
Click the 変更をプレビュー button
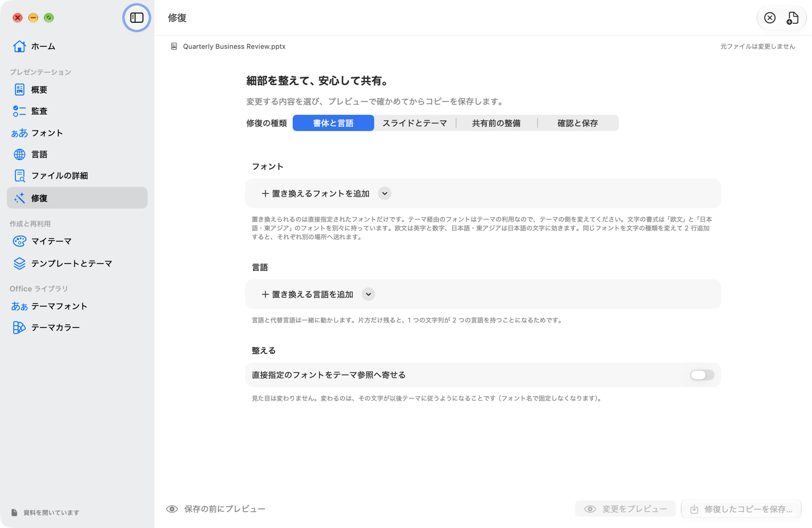pyautogui.click(x=625, y=509)
